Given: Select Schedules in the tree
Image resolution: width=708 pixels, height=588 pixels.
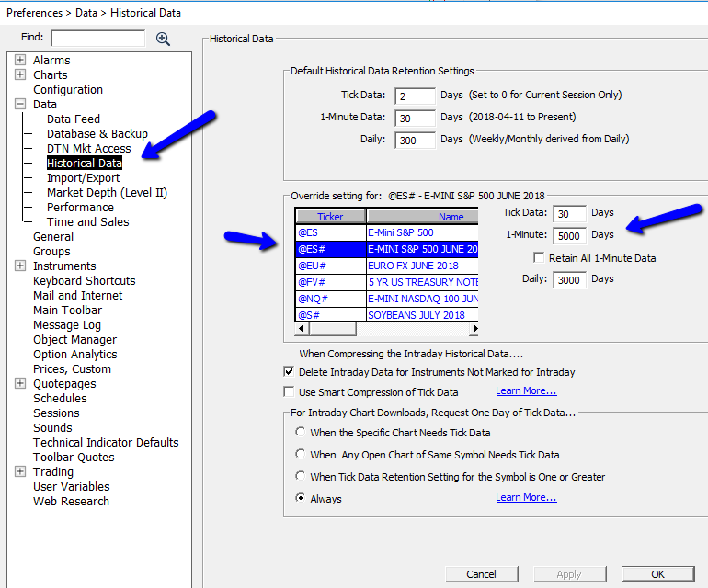Looking at the screenshot, I should tap(60, 399).
